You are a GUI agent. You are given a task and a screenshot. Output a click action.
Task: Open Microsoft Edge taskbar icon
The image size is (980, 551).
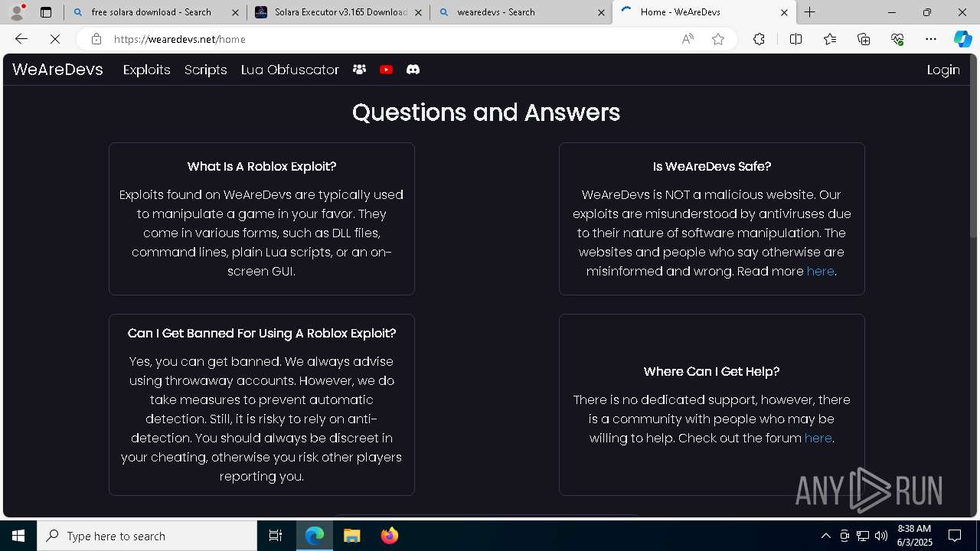click(315, 536)
